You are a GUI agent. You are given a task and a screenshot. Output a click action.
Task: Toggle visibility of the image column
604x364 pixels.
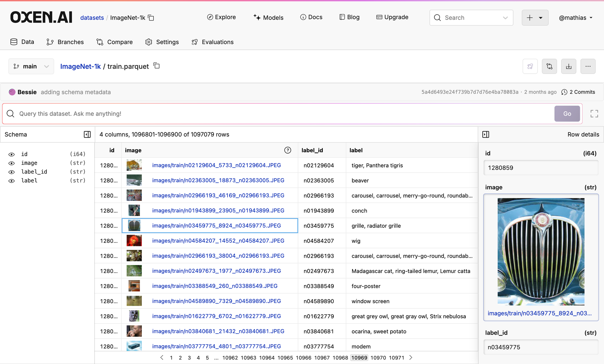[11, 163]
